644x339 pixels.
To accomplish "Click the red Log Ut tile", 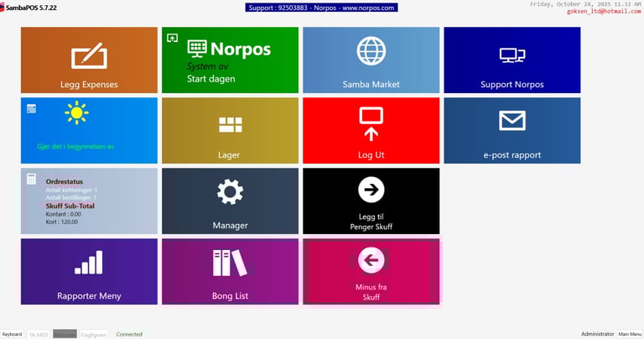I will tap(371, 131).
